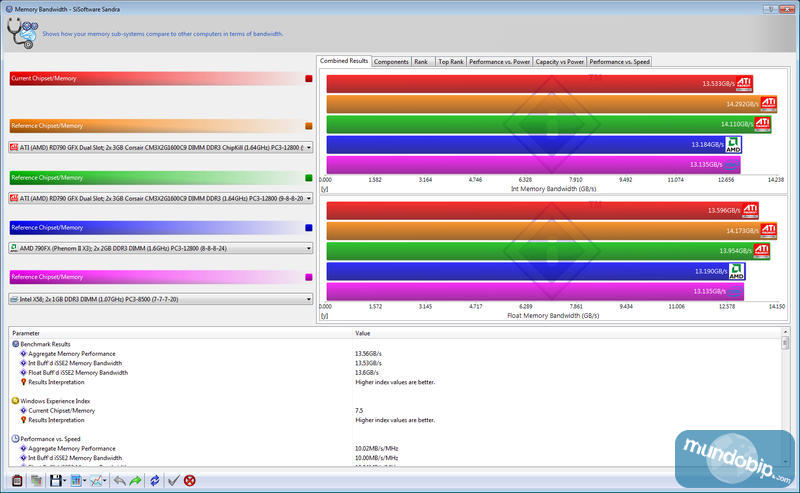Click the green forward arrow icon
The height and width of the screenshot is (493, 800).
[x=136, y=480]
